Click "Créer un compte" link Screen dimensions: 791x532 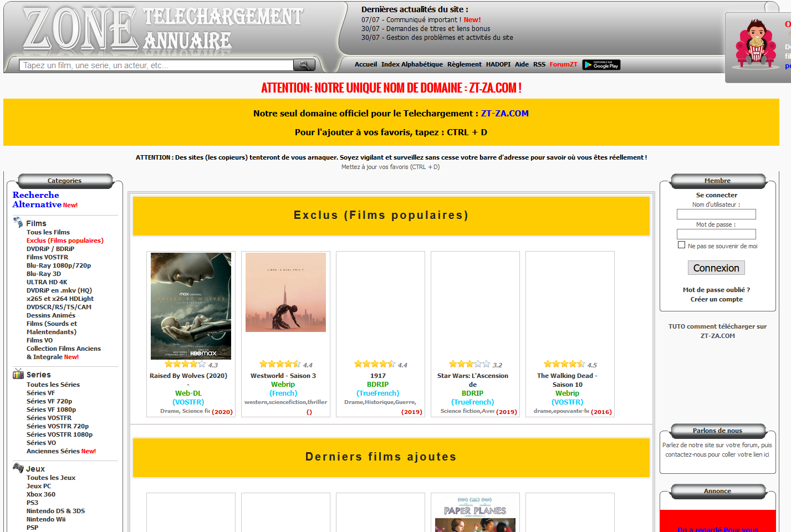[716, 299]
